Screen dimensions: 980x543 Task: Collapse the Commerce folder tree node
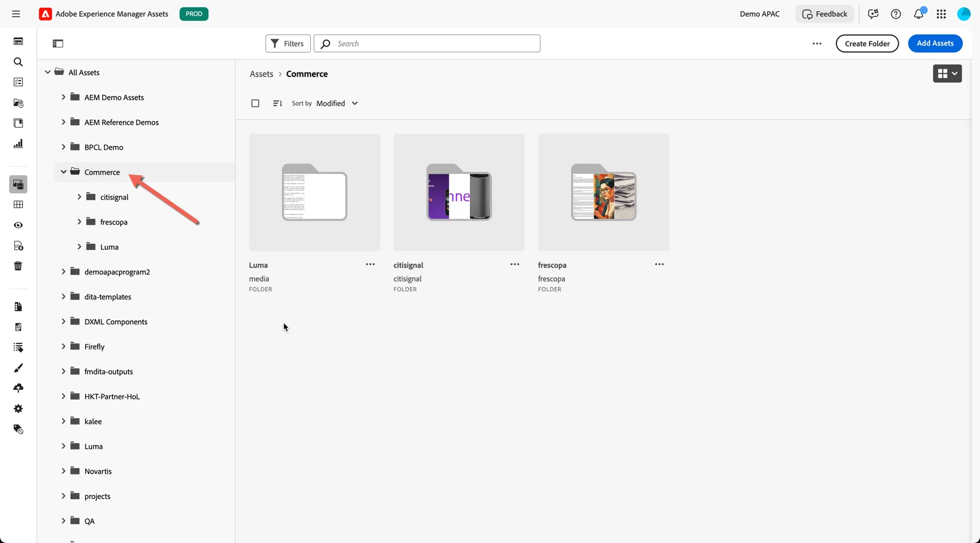point(64,172)
